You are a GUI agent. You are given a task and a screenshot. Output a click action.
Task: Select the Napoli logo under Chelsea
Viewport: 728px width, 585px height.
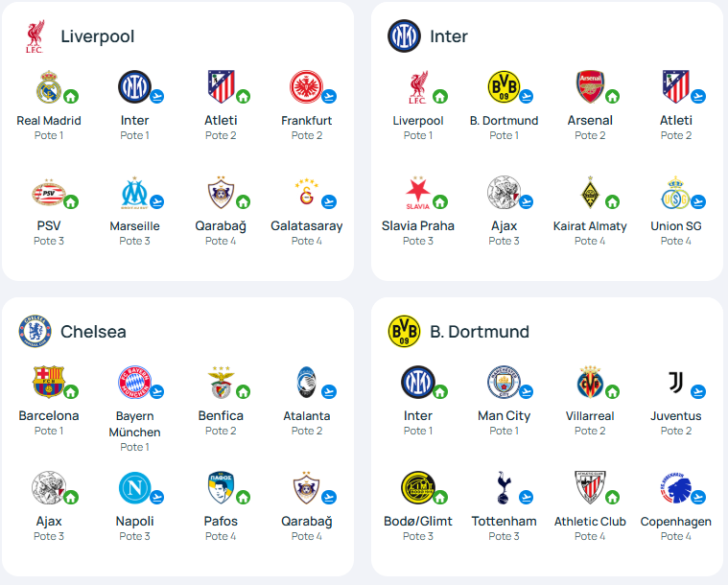click(x=134, y=487)
